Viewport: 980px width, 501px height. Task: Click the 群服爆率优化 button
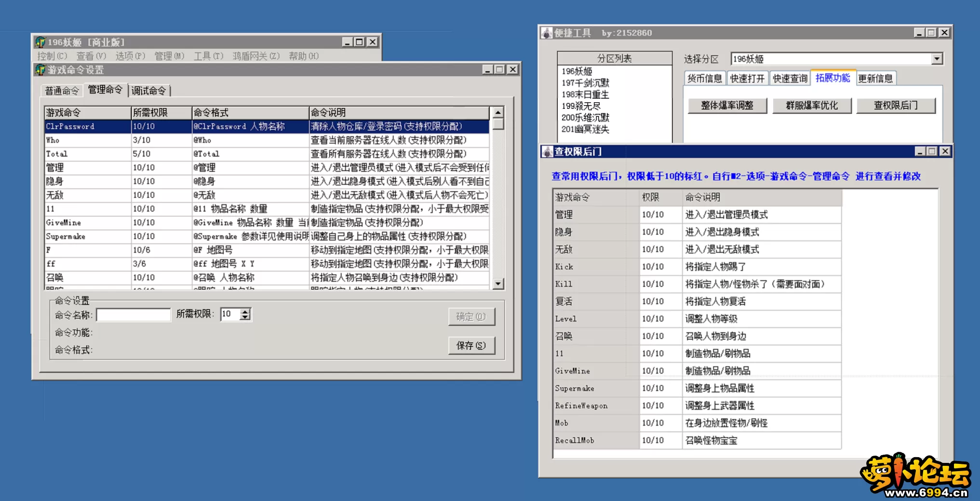pos(812,106)
